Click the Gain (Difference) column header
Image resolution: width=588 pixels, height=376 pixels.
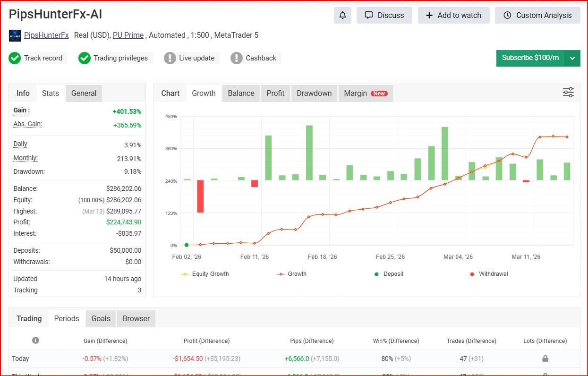(x=105, y=341)
